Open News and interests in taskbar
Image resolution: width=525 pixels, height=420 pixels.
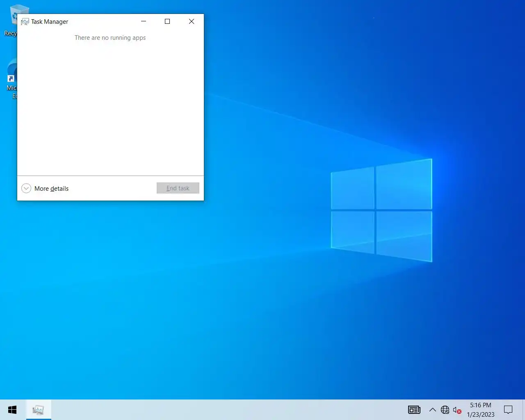coord(414,410)
